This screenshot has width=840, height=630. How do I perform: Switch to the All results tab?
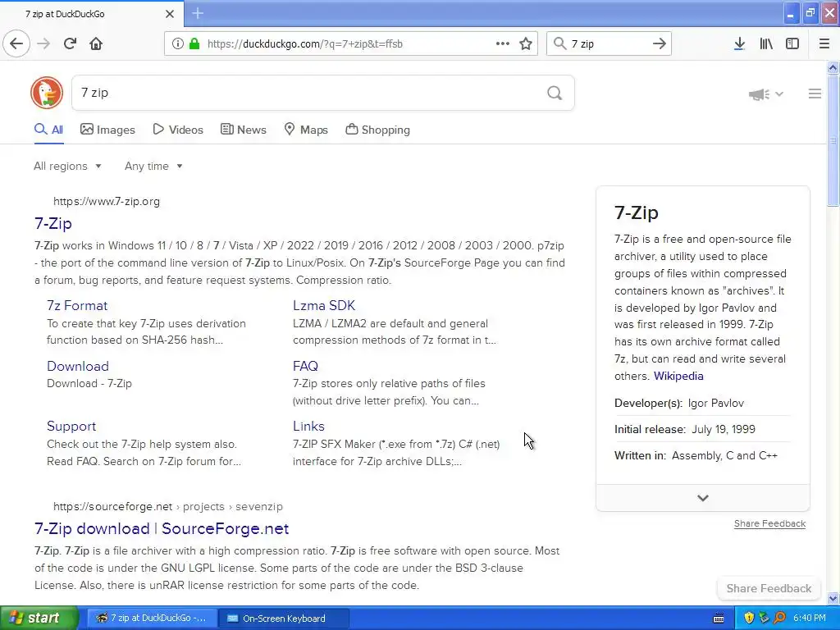pyautogui.click(x=48, y=130)
